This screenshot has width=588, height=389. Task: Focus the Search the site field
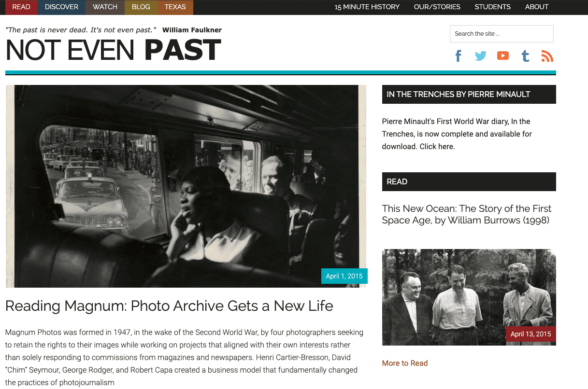502,34
